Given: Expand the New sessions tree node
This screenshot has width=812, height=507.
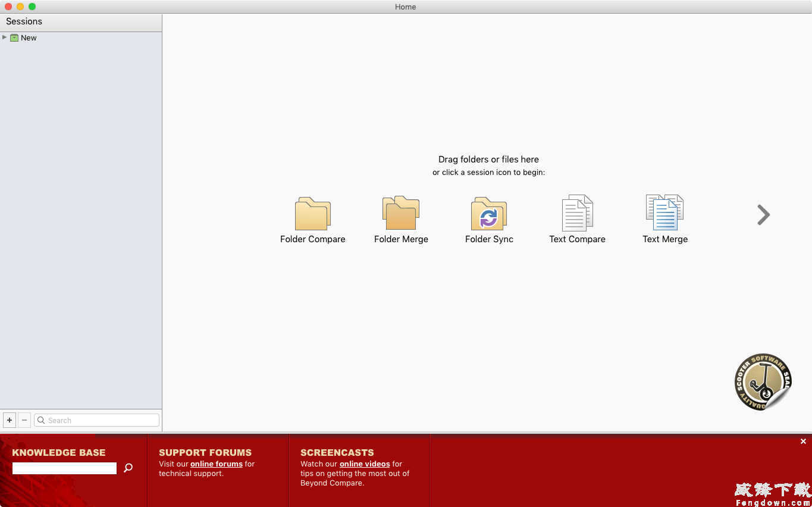Looking at the screenshot, I should pos(5,37).
